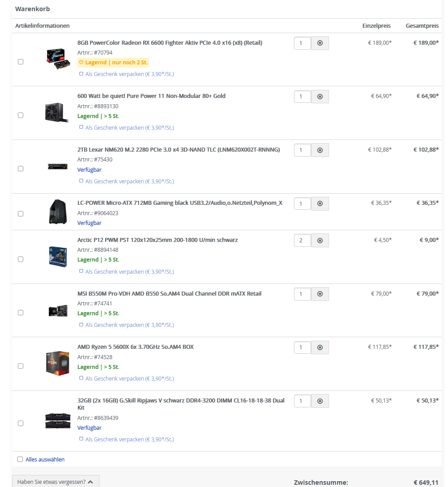Expand the Haben Sie etwas vergessen panel
Screen dimensions: 448x487
[55, 482]
